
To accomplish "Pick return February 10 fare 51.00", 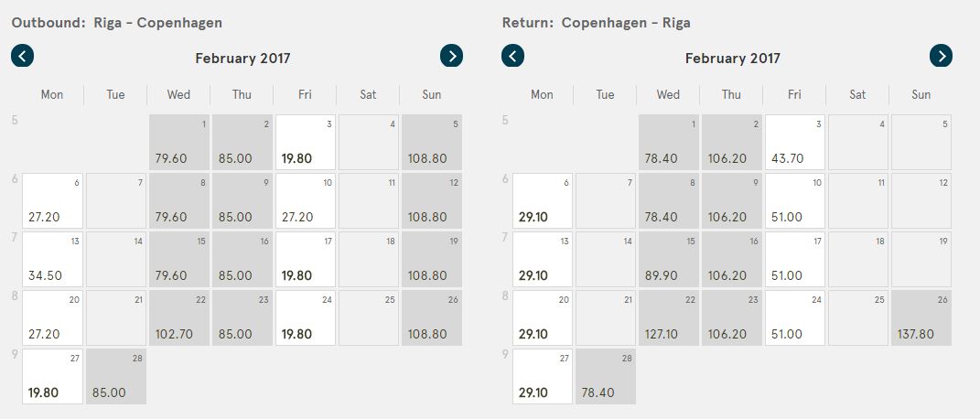I will 795,201.
